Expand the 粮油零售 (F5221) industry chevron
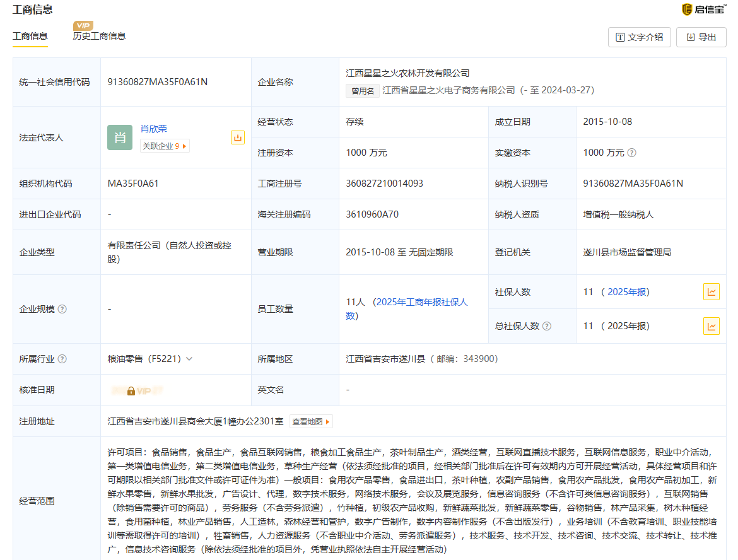The height and width of the screenshot is (560, 738). (x=189, y=359)
